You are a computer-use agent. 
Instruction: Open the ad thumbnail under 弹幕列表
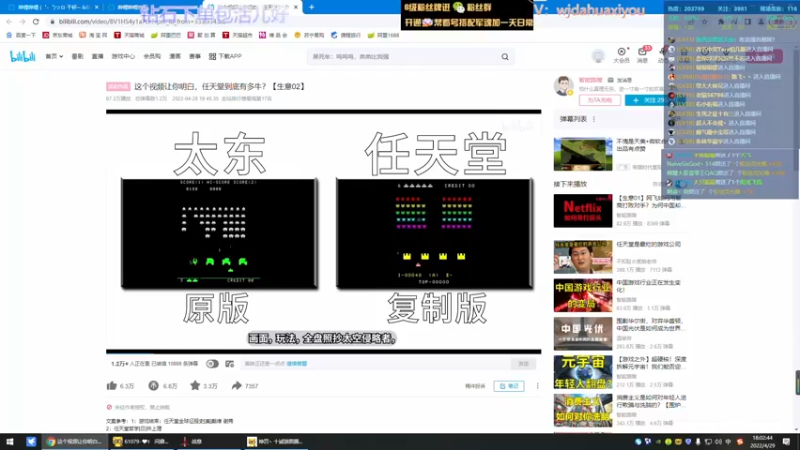583,154
